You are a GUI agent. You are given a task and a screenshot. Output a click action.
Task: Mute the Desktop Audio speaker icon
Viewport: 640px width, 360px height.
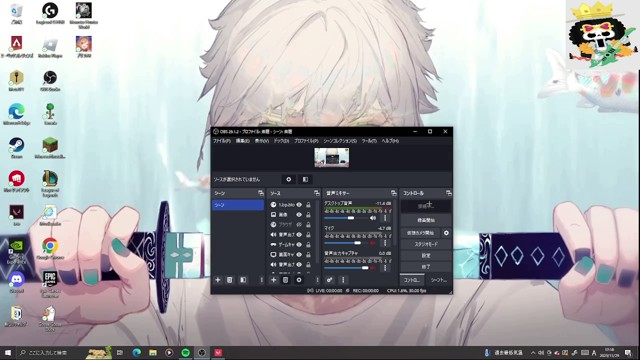(x=373, y=218)
